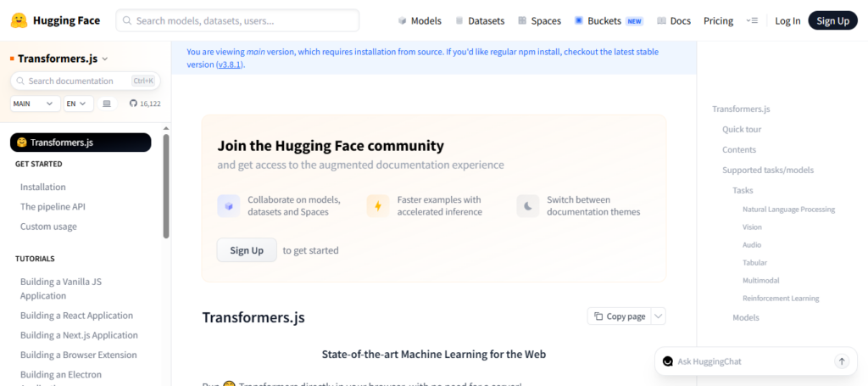Open the Datasets page
Image resolution: width=868 pixels, height=386 pixels.
coord(480,21)
